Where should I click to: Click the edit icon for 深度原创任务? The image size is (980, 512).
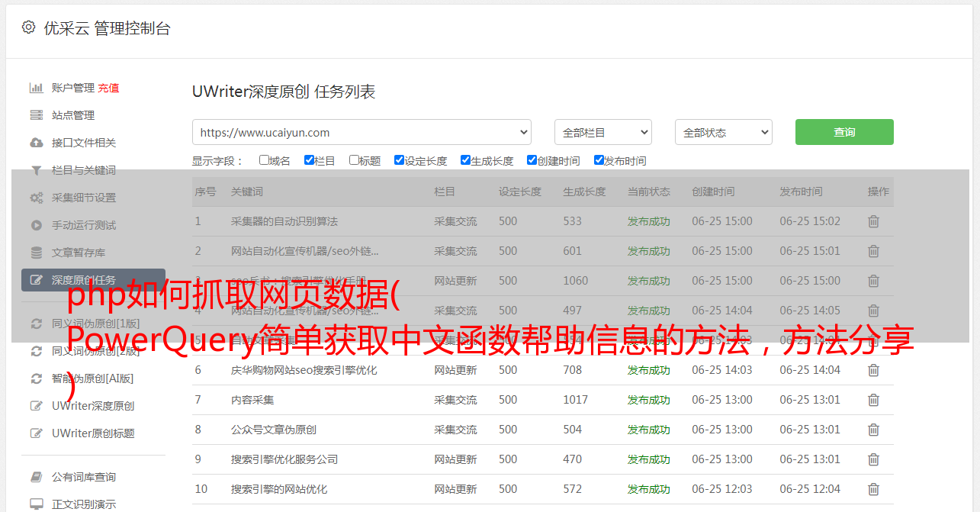(x=36, y=280)
